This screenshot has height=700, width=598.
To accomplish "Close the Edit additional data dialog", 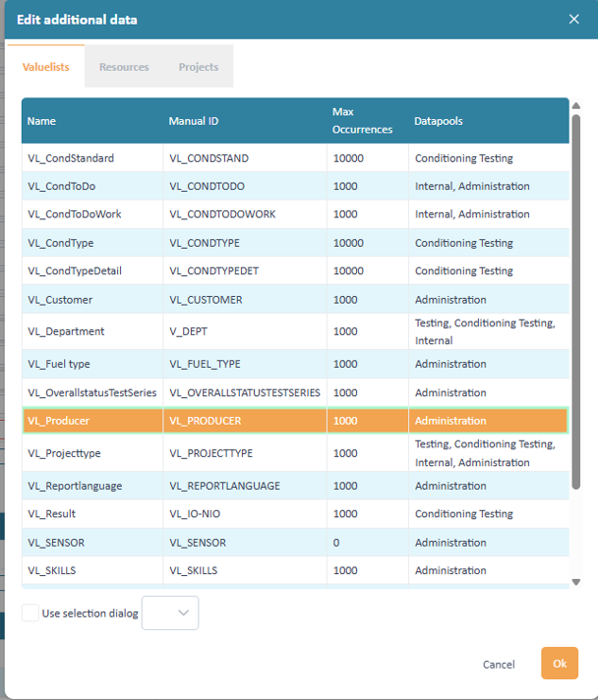I will (x=573, y=20).
